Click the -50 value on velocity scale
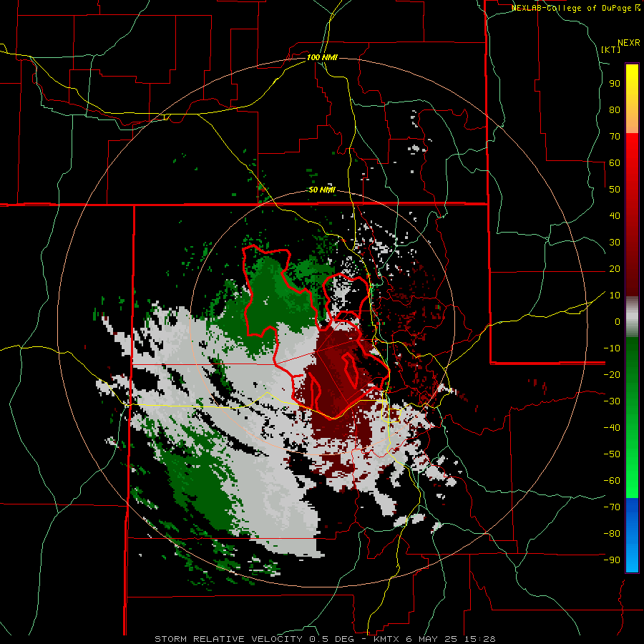The width and height of the screenshot is (644, 644). pyautogui.click(x=612, y=454)
